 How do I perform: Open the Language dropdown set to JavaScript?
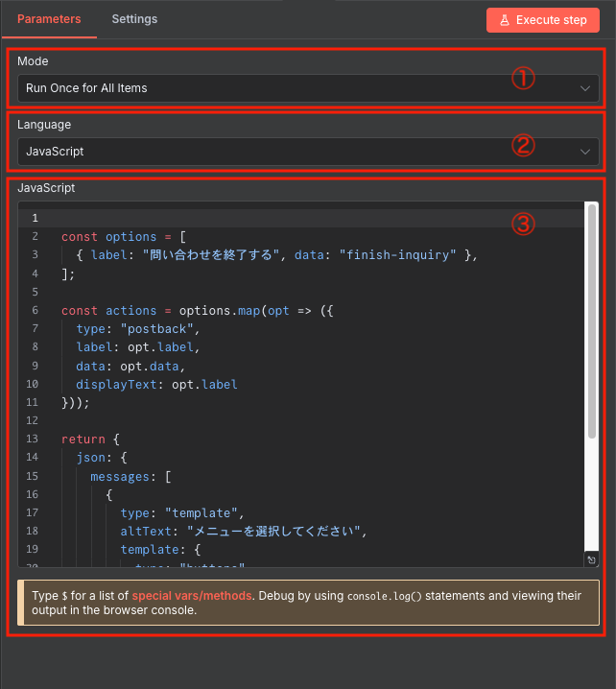[308, 152]
